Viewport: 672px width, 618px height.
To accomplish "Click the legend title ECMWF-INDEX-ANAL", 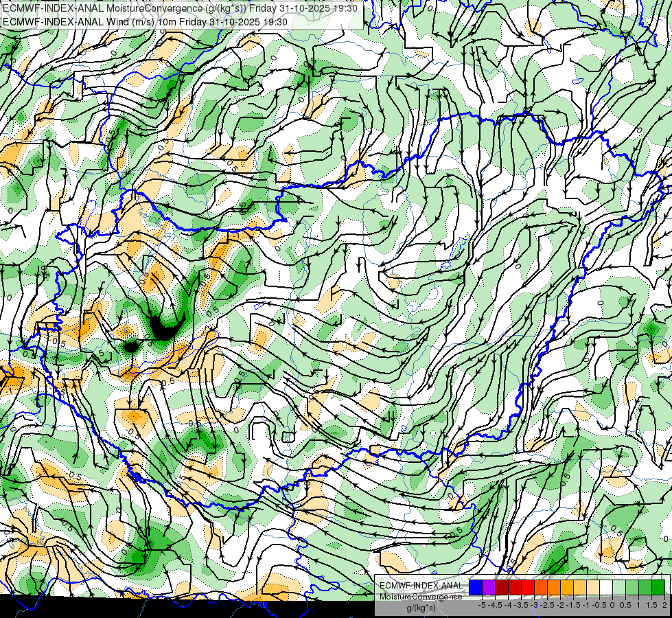I will point(421,586).
